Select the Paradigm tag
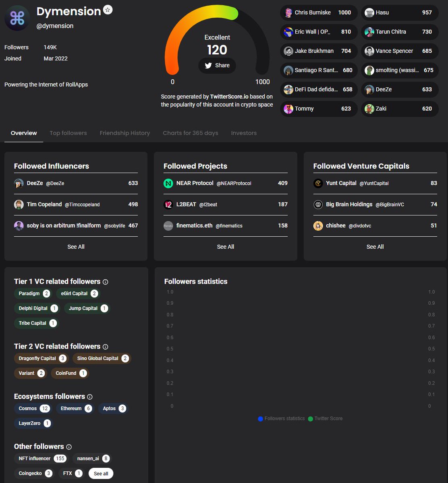This screenshot has height=483, width=448. (x=33, y=294)
